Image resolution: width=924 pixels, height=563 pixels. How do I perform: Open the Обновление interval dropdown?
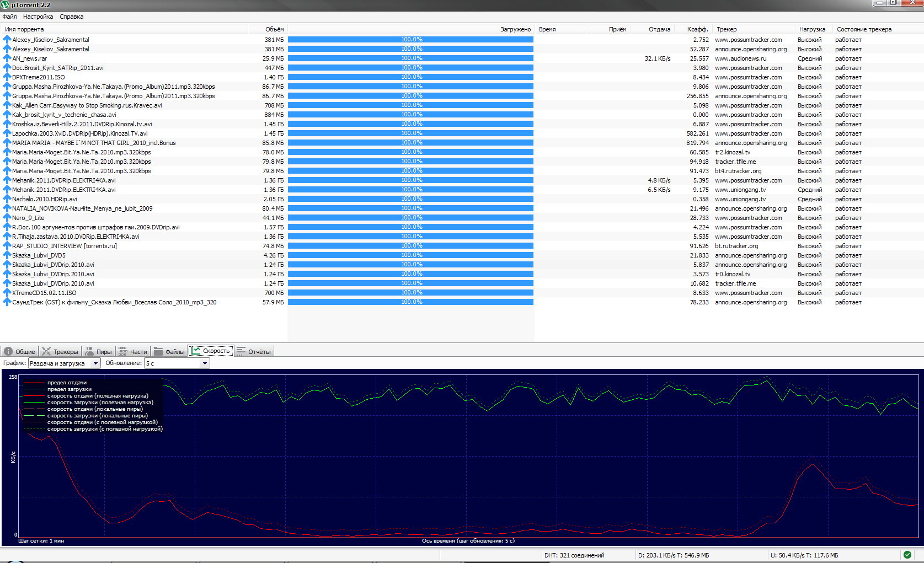[x=177, y=363]
